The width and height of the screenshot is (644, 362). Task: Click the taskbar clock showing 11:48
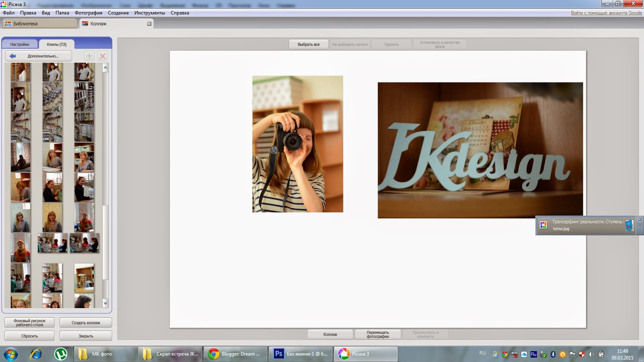tap(622, 354)
